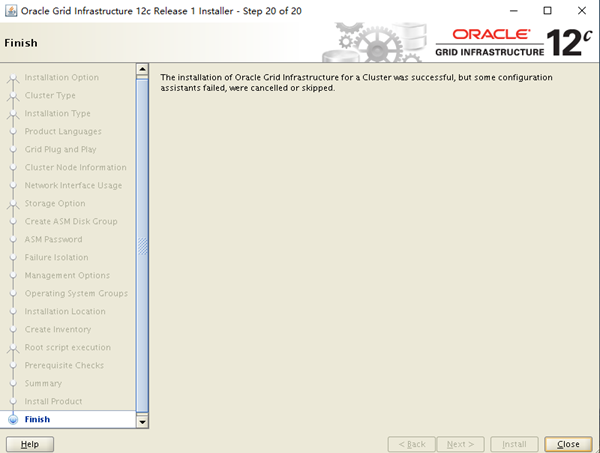The image size is (600, 453).
Task: Click the Finish page heading
Action: pyautogui.click(x=21, y=43)
